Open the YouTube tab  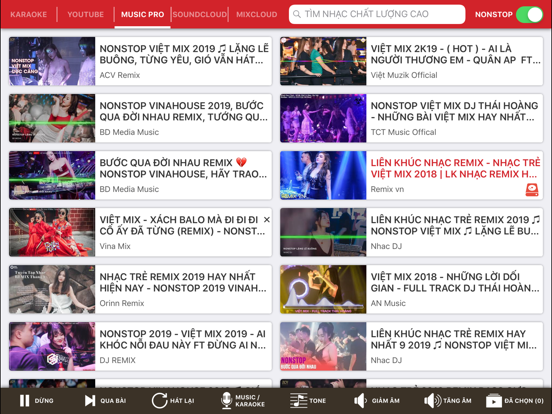point(86,14)
